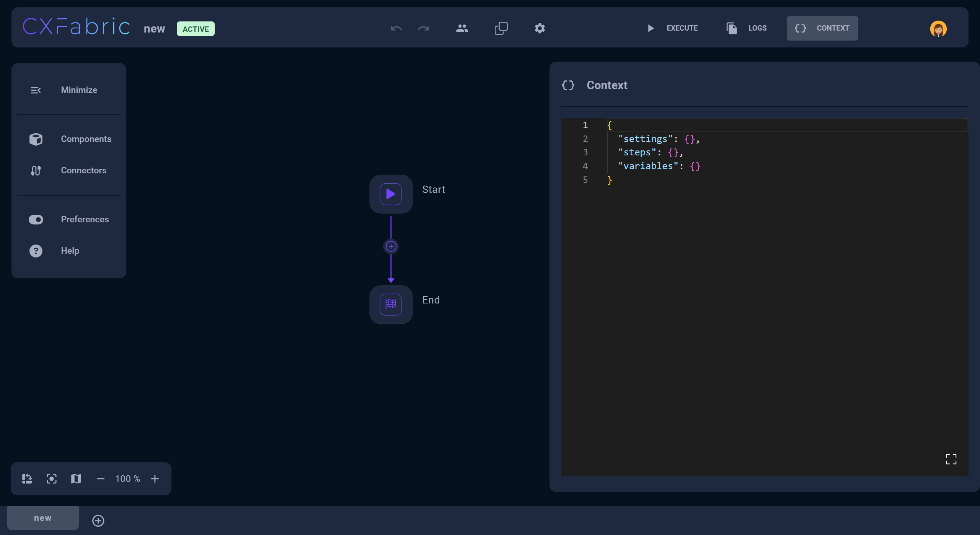Click the auto-layout icon in zoom bar
Viewport: 980px width, 535px height.
pyautogui.click(x=27, y=479)
